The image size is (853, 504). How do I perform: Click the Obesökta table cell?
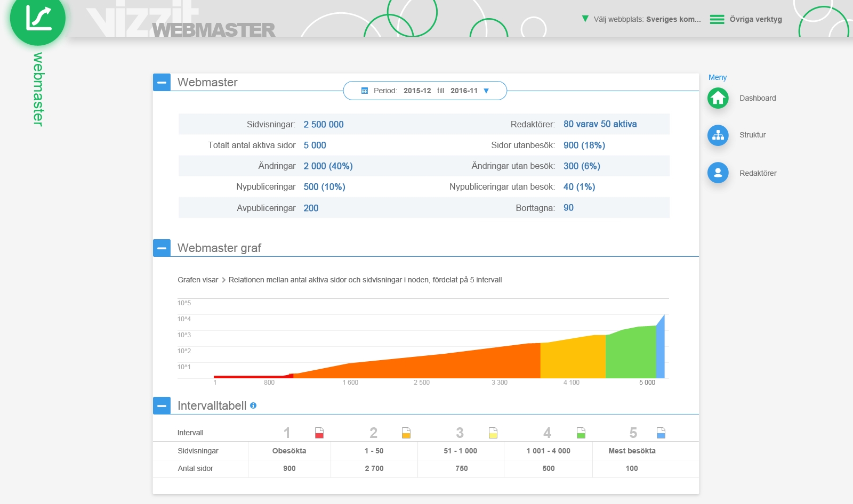coord(289,451)
